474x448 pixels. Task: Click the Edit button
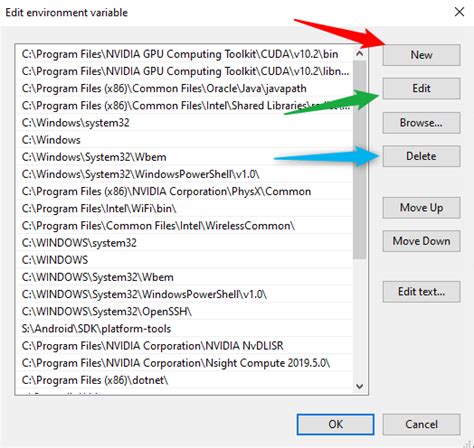tap(421, 88)
